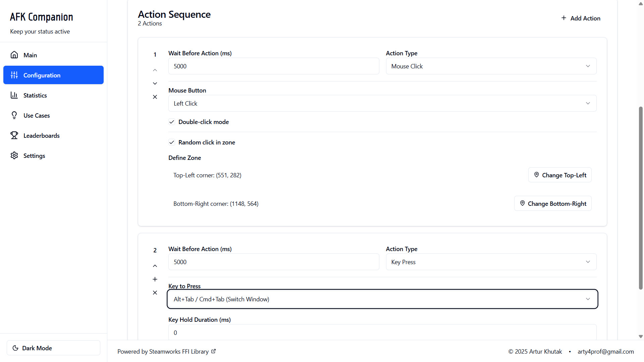Image resolution: width=644 pixels, height=362 pixels.
Task: Uncheck Random click in zone
Action: pyautogui.click(x=172, y=142)
